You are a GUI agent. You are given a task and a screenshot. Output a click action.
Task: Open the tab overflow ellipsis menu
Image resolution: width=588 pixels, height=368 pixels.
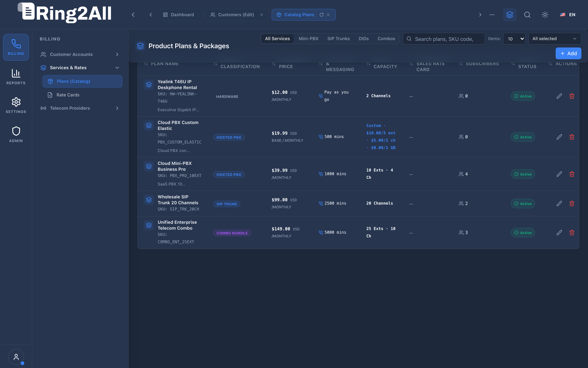pos(492,15)
